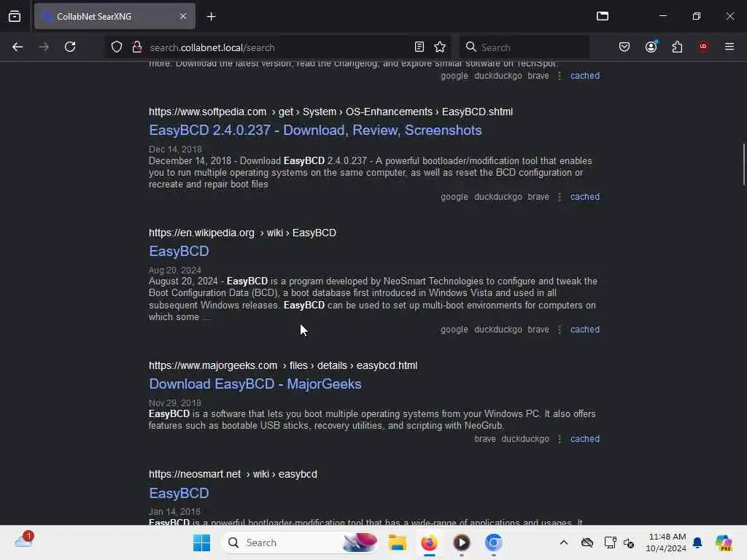This screenshot has height=560, width=747.
Task: Click google tag on Wikipedia result
Action: [454, 330]
